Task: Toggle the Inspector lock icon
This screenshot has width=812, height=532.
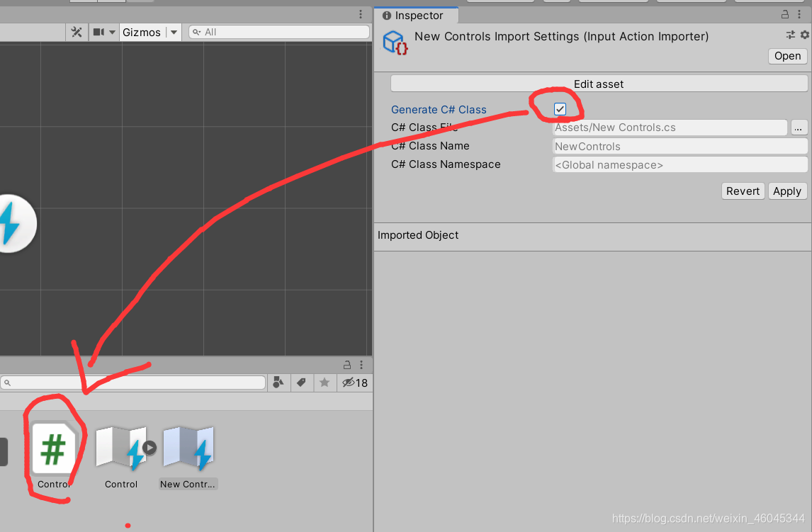Action: (785, 14)
